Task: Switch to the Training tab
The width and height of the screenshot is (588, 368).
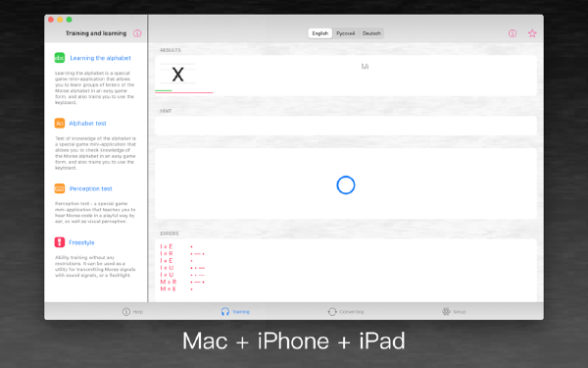Action: point(235,312)
